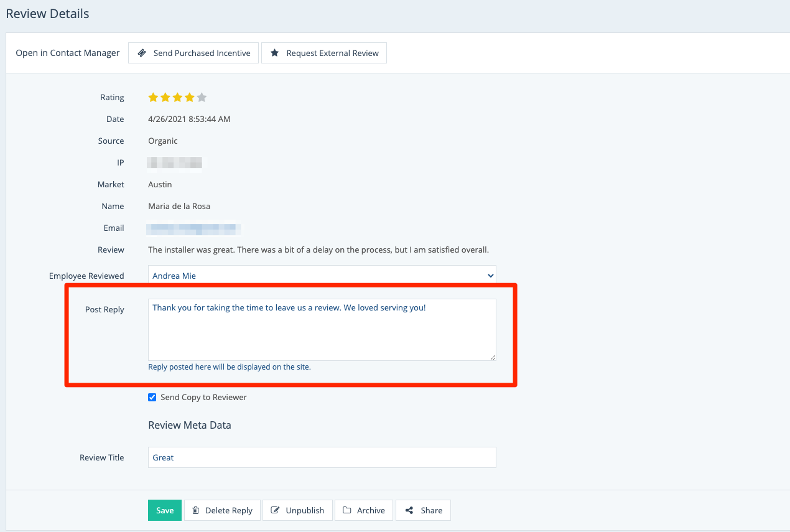Click the edit icon on Unpublish
Image resolution: width=790 pixels, height=532 pixels.
(x=275, y=510)
